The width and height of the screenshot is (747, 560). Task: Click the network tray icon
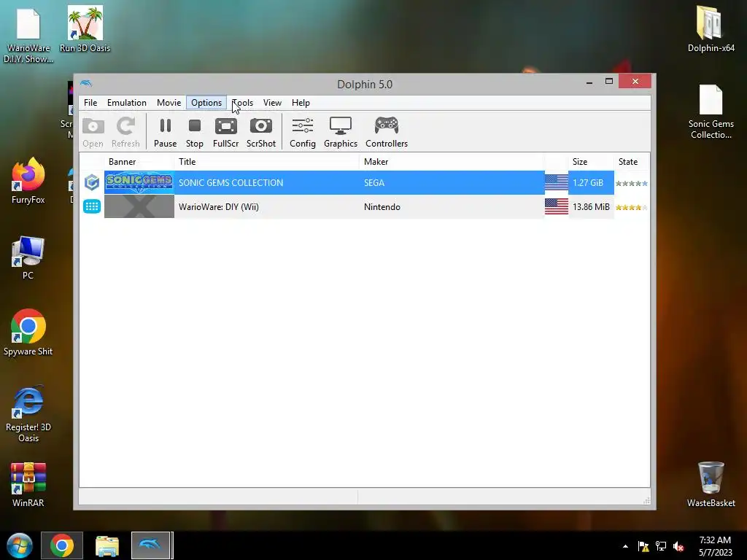coord(661,546)
